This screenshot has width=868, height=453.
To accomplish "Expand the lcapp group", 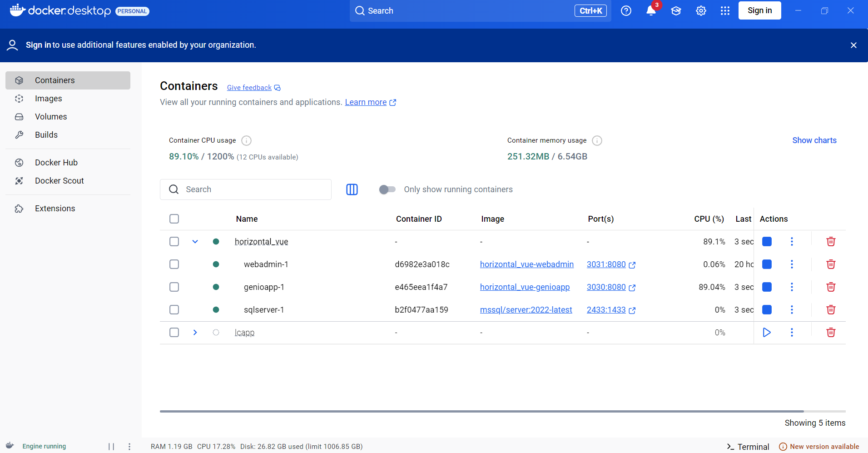I will [195, 333].
